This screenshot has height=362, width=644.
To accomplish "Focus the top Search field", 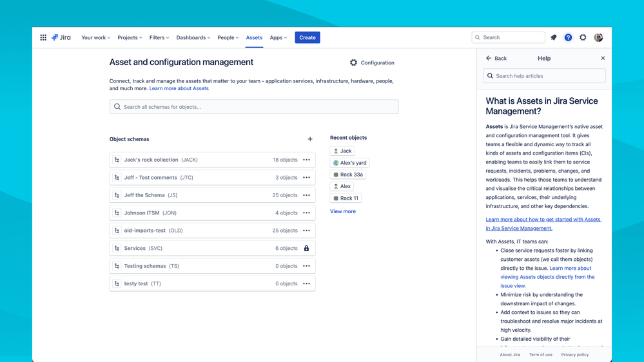I will click(x=509, y=37).
